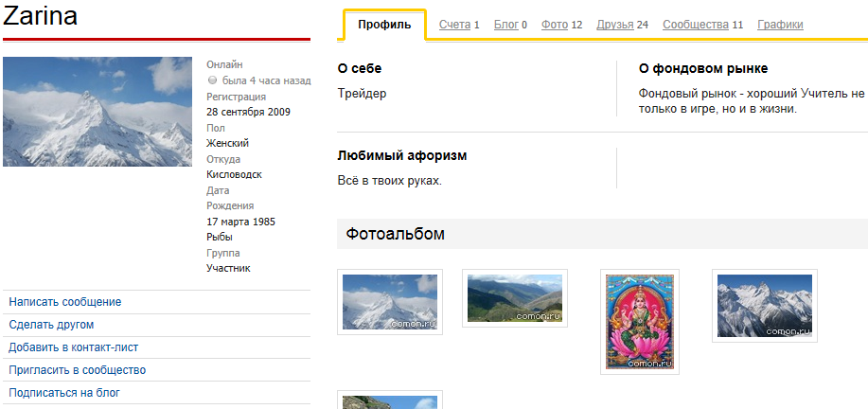868x409 pixels.
Task: Open first photo album snowy peak thumbnail
Action: (389, 302)
